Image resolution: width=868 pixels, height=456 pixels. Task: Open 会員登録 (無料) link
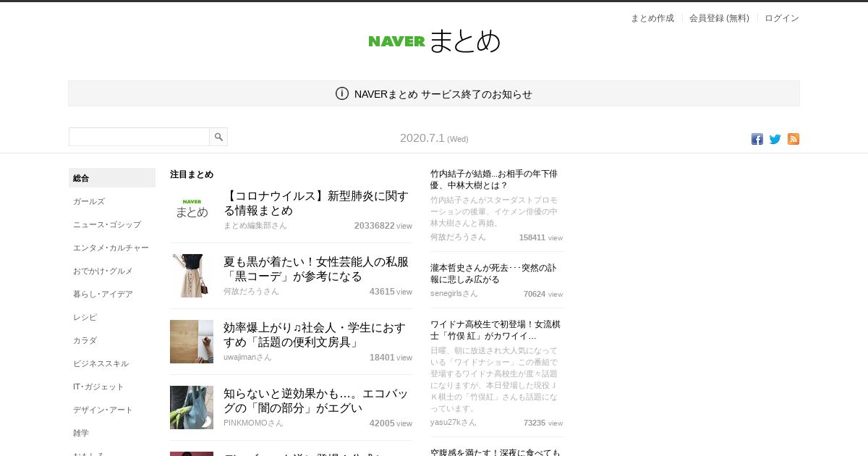pos(719,18)
